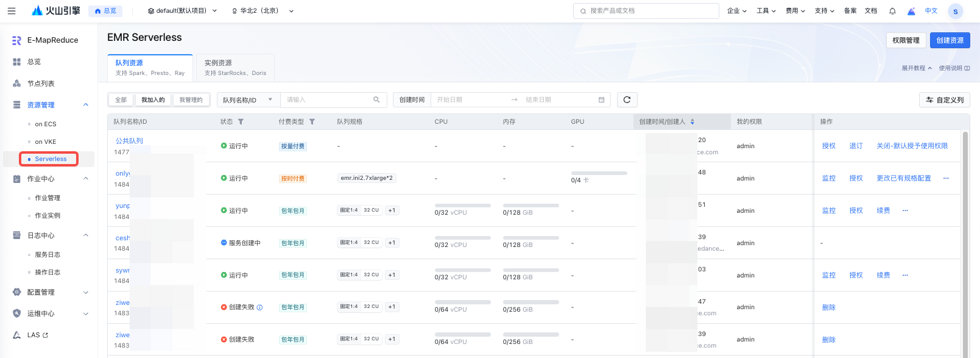Viewport: 980px width, 358px height.
Task: Click the E-MapReduce product icon
Action: coord(16,40)
